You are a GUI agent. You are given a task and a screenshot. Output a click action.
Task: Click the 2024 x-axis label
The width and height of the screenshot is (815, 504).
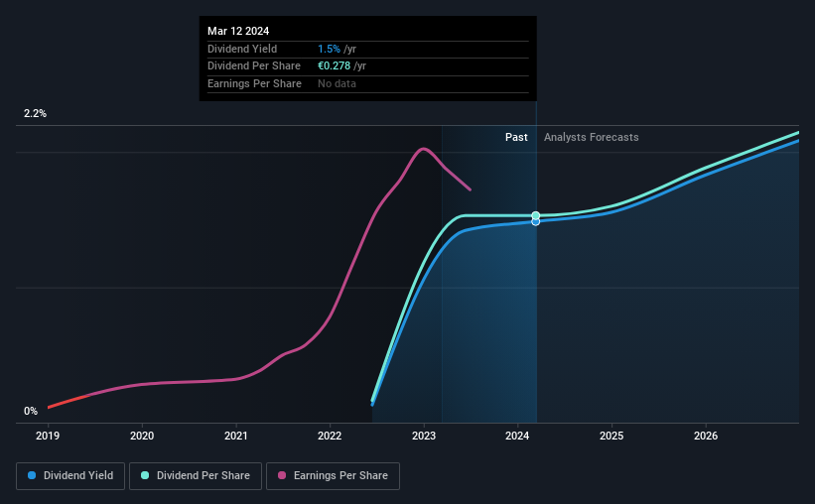(x=517, y=436)
